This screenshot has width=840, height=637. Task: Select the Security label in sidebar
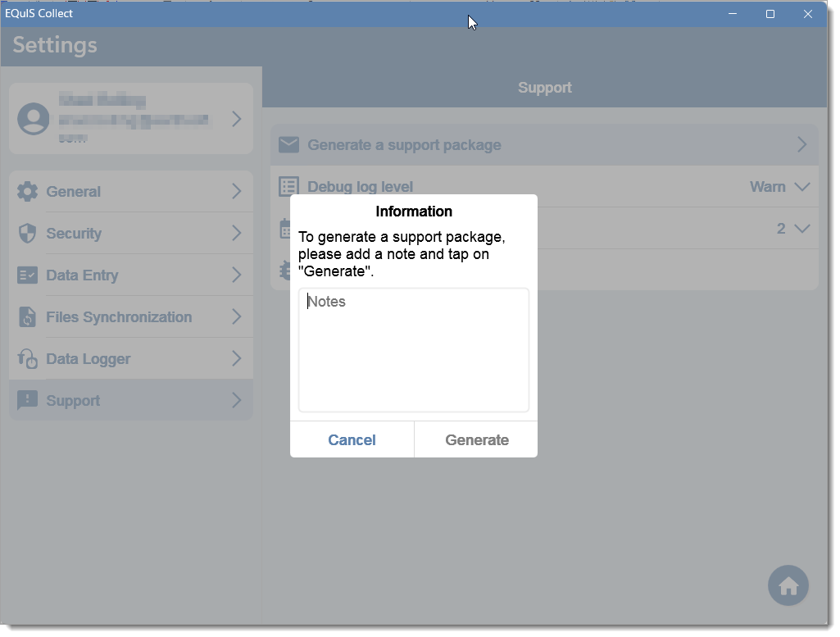tap(74, 234)
